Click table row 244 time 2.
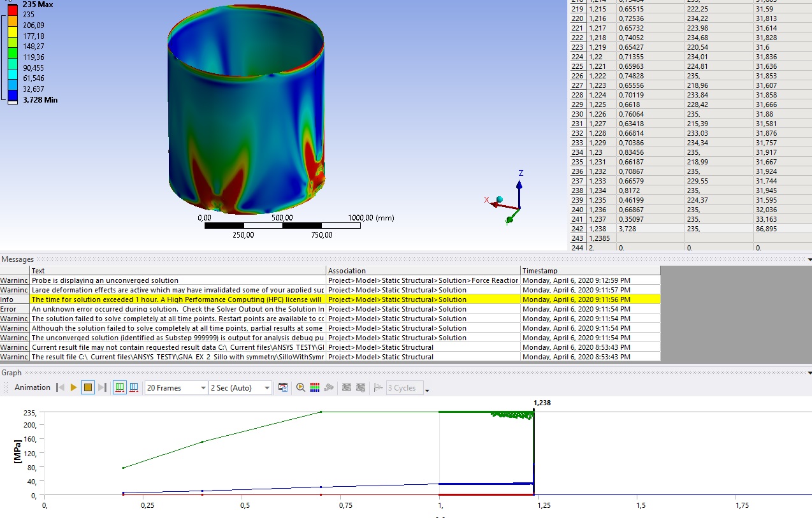Image resolution: width=812 pixels, height=518 pixels. (690, 248)
